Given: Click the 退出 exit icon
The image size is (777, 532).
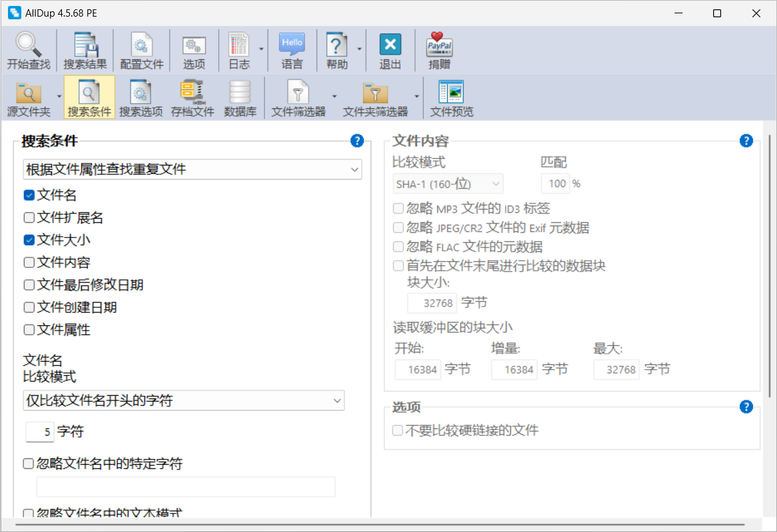Looking at the screenshot, I should [390, 51].
